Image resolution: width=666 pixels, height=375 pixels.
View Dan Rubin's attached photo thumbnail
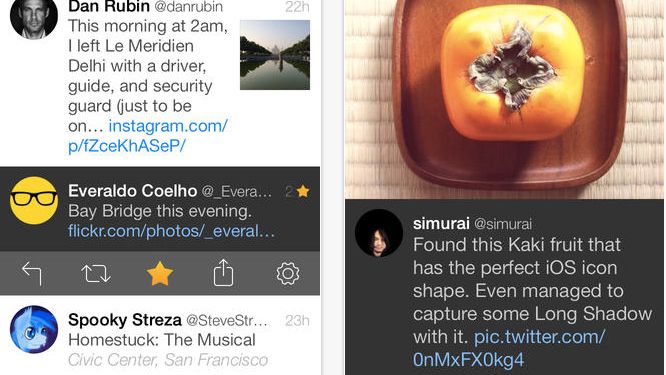[x=275, y=55]
